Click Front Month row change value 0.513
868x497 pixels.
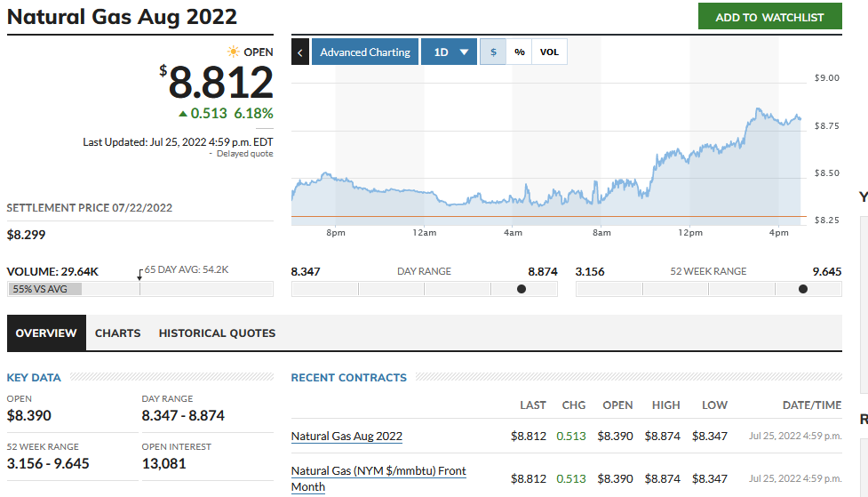coord(570,478)
